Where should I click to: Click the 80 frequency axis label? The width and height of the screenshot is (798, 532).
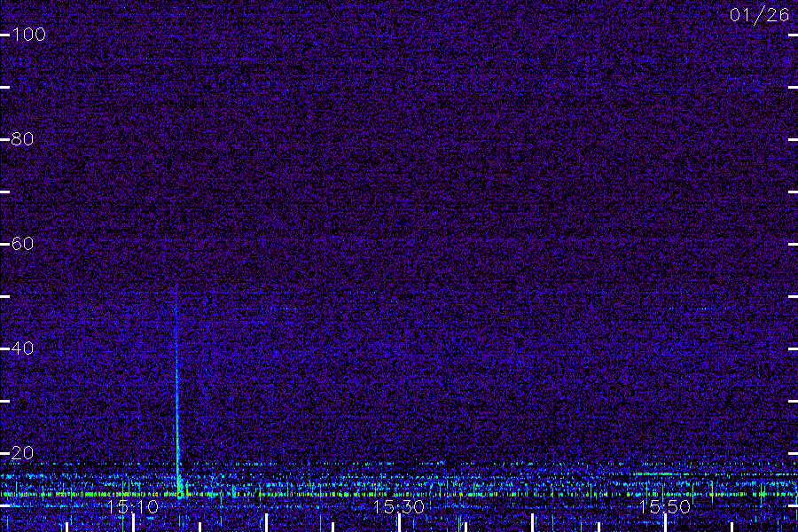22,139
